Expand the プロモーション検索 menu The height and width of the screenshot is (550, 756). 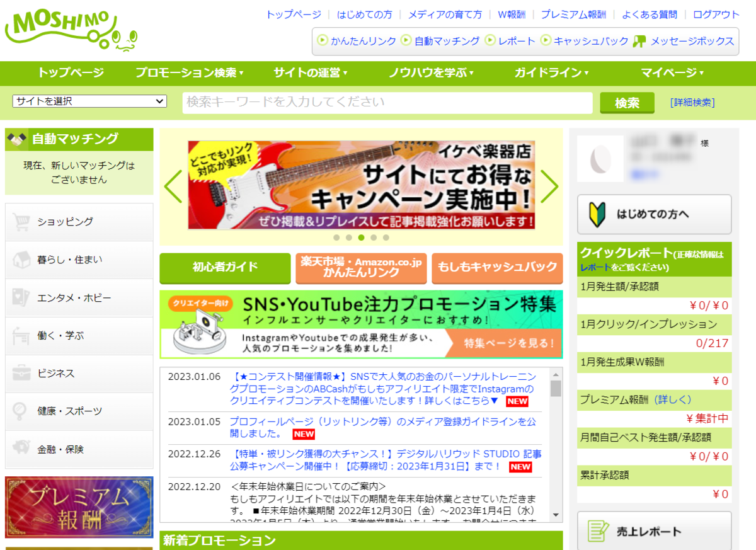(x=189, y=73)
